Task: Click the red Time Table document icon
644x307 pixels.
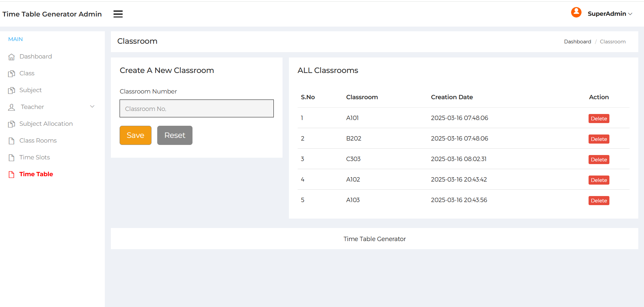Action: [11, 175]
